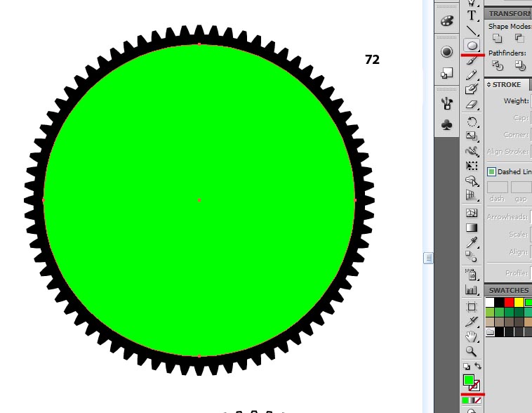Open the Appearance panel icon
532x413 pixels.
point(447,52)
